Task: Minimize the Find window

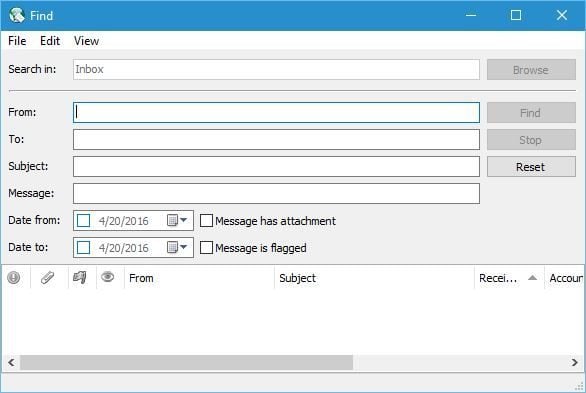Action: pyautogui.click(x=471, y=15)
